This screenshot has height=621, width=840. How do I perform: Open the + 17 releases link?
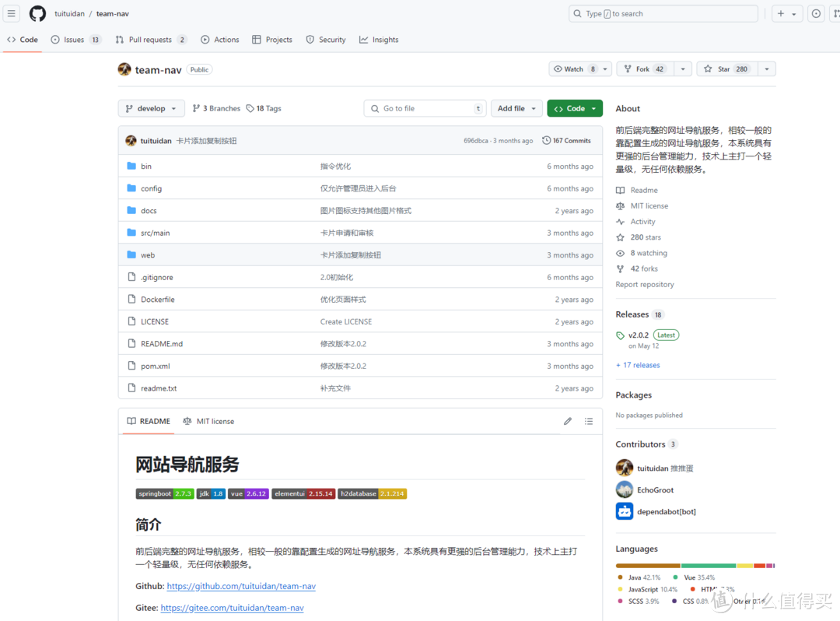pyautogui.click(x=638, y=365)
